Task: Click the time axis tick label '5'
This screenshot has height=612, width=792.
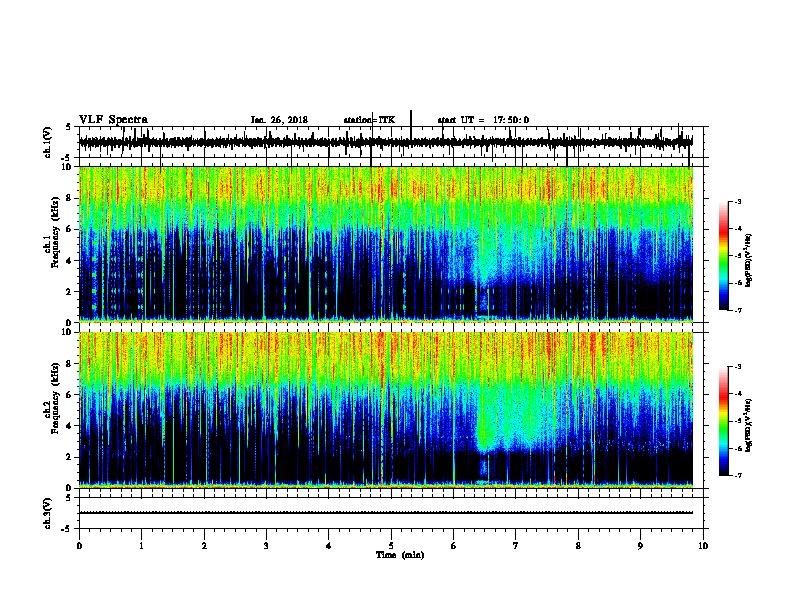Action: point(391,546)
